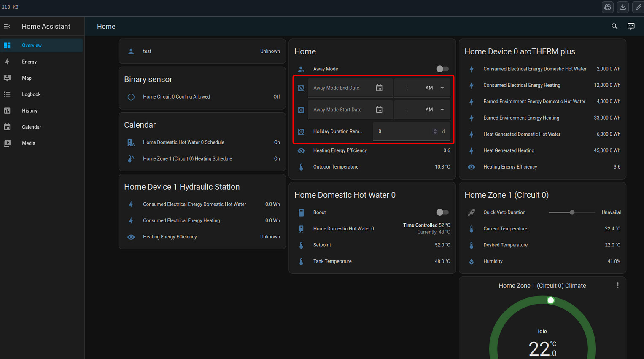Viewport: 644px width, 359px height.
Task: Collapse the Home Assistant sidebar menu icon
Action: pos(7,27)
